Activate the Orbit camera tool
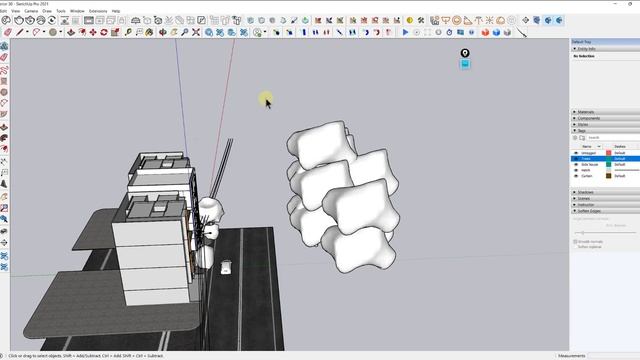The width and height of the screenshot is (640, 360). coord(163,32)
